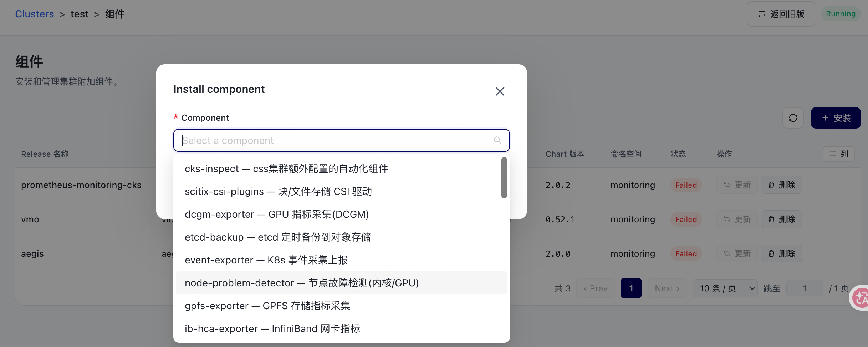Viewport: 868px width, 347px height.
Task: Open the test breadcrumb
Action: (x=80, y=14)
